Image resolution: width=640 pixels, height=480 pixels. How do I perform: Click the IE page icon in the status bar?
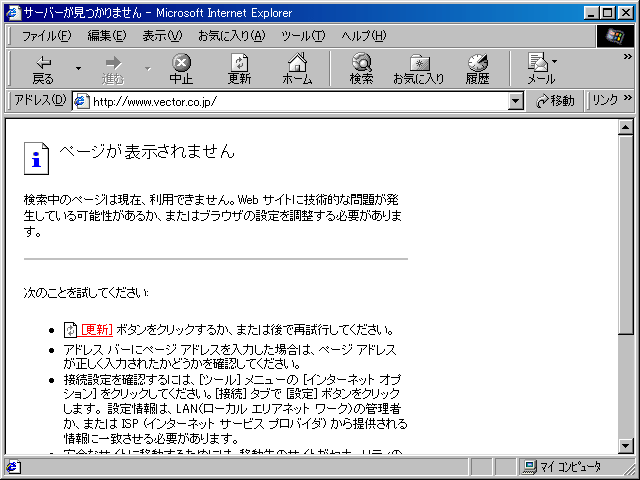[x=13, y=467]
